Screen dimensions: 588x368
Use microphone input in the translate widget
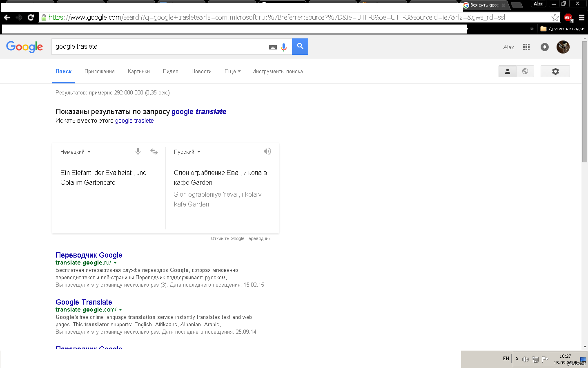(x=138, y=151)
